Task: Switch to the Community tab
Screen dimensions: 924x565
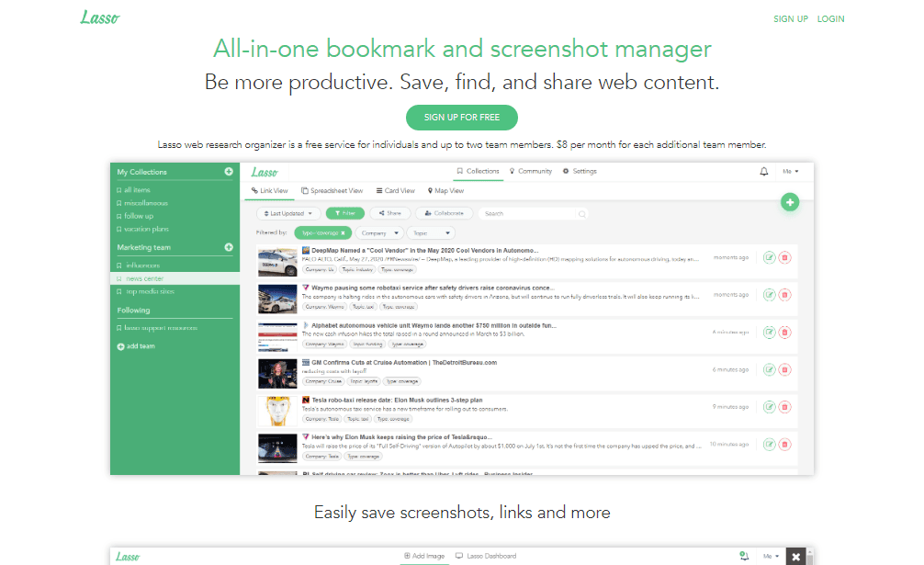Action: [x=531, y=172]
